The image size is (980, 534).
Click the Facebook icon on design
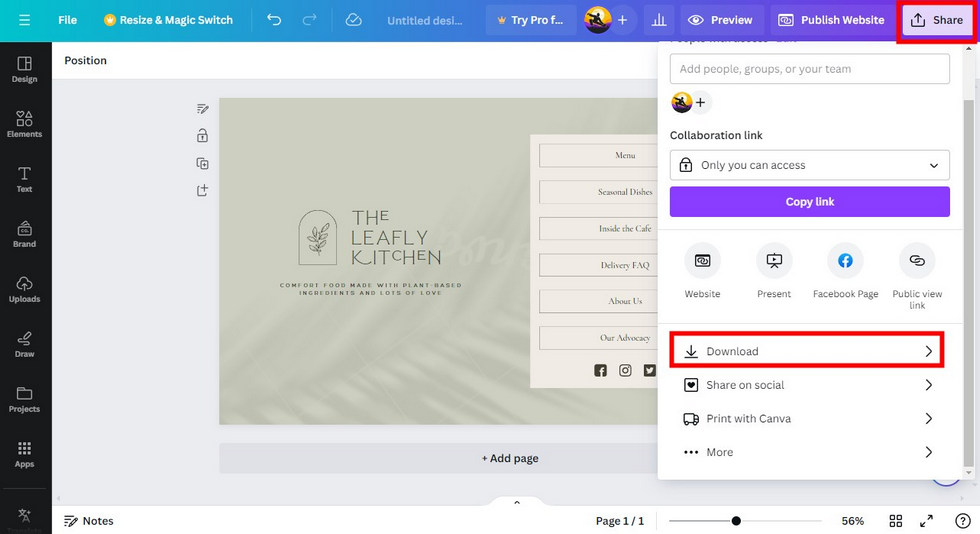600,370
